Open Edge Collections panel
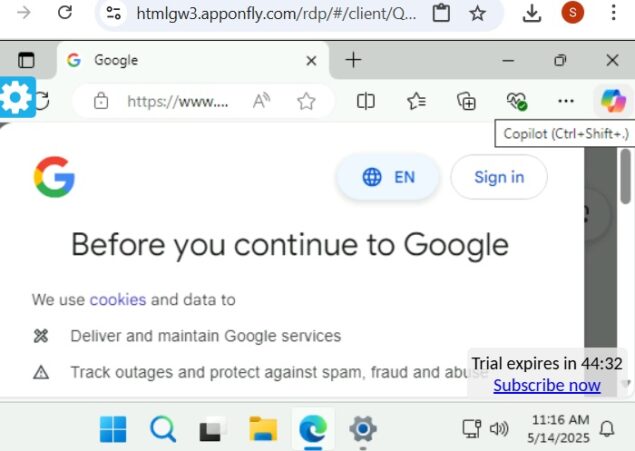635x451 pixels. coord(466,101)
